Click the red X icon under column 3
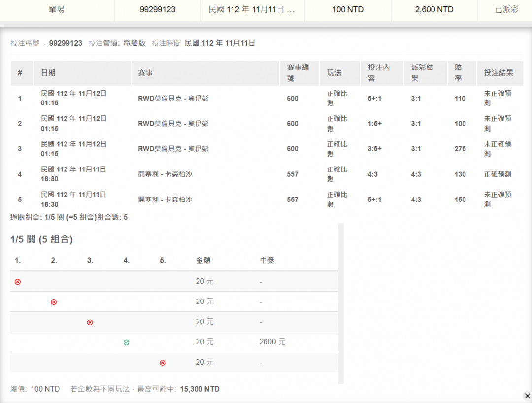The image size is (532, 403). [x=90, y=322]
